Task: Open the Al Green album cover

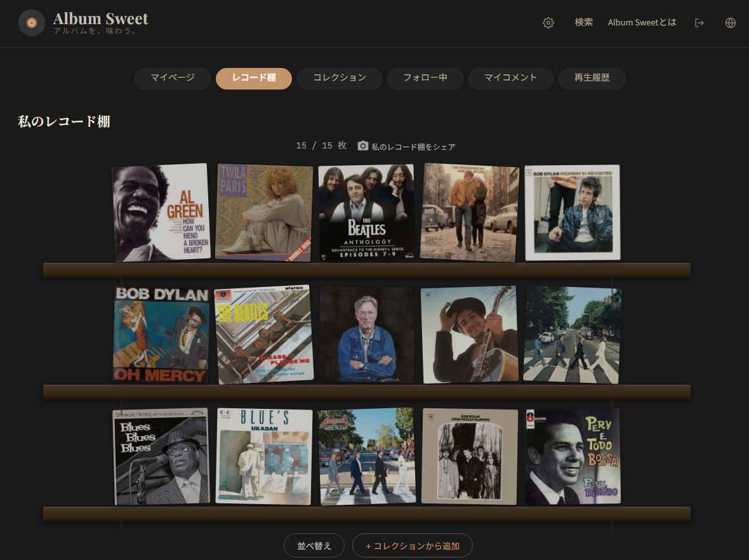Action: pyautogui.click(x=160, y=213)
